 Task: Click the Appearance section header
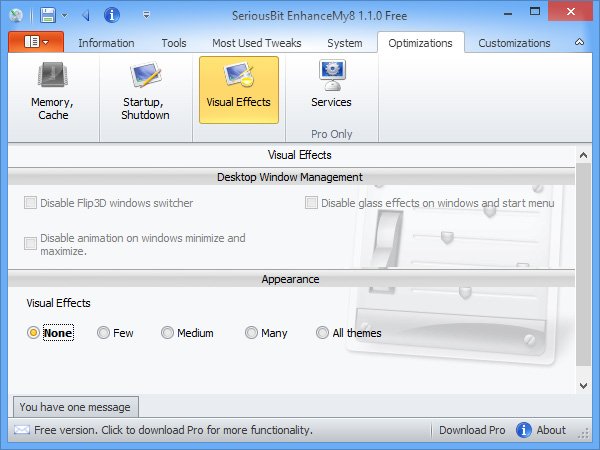[291, 279]
